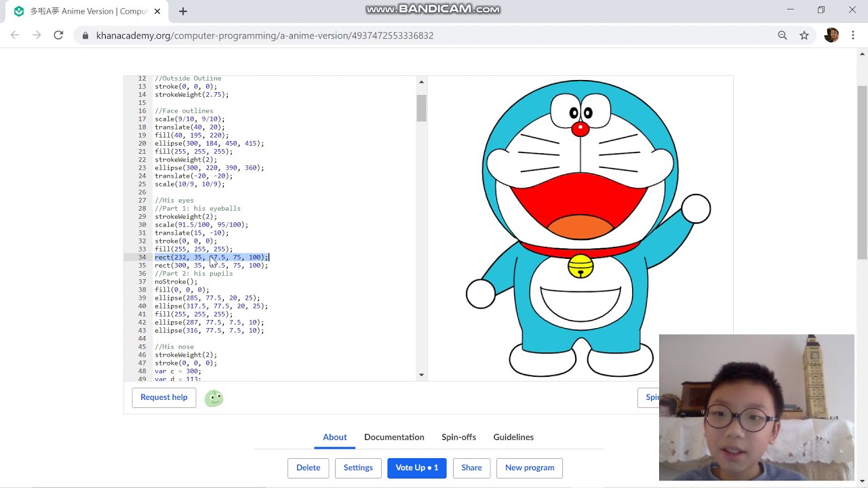The height and width of the screenshot is (488, 868).
Task: Click the code editor scrollbar thumb
Action: (x=421, y=108)
